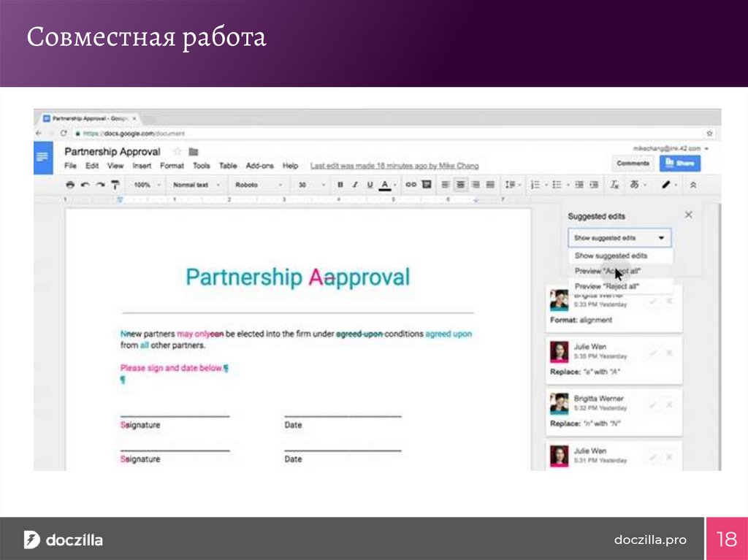Reject the Format: alignment suggestion
The height and width of the screenshot is (560, 748).
(669, 302)
